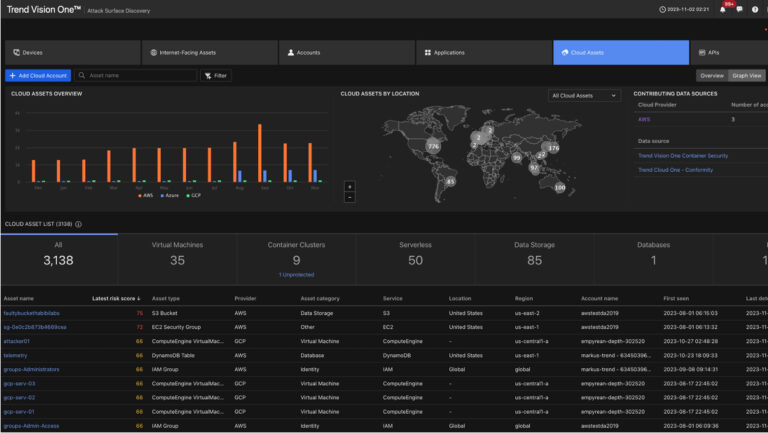Open the Trend Vision One Container Security link
This screenshot has width=768, height=433.
683,156
